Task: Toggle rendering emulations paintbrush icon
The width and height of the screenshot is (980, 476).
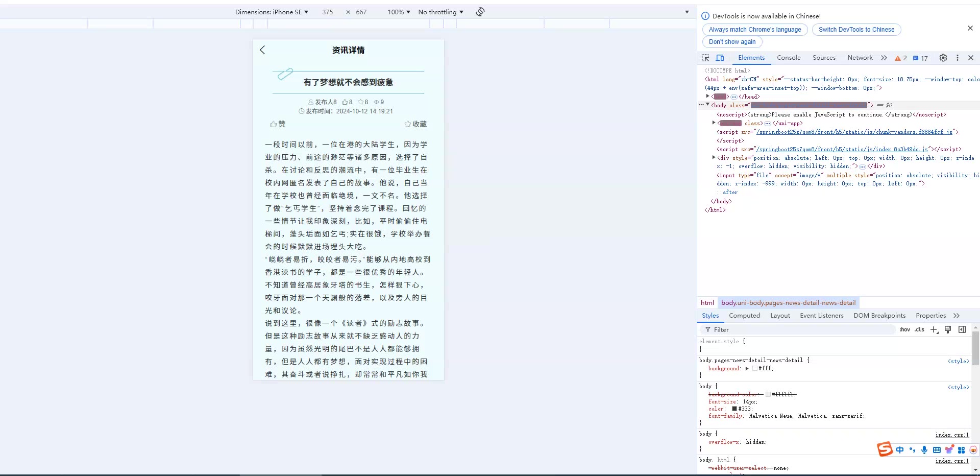Action: [x=948, y=330]
